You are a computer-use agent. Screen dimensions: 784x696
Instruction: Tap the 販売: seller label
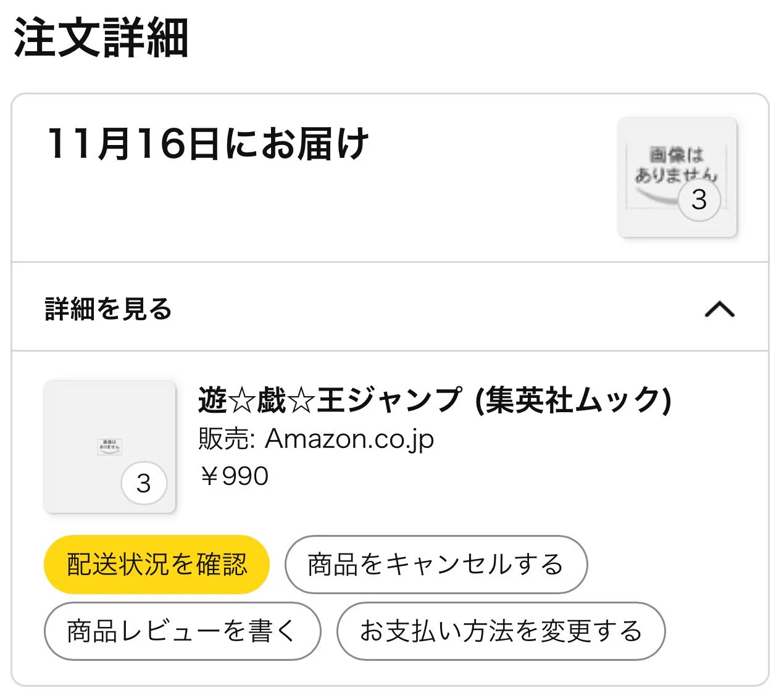pyautogui.click(x=227, y=439)
